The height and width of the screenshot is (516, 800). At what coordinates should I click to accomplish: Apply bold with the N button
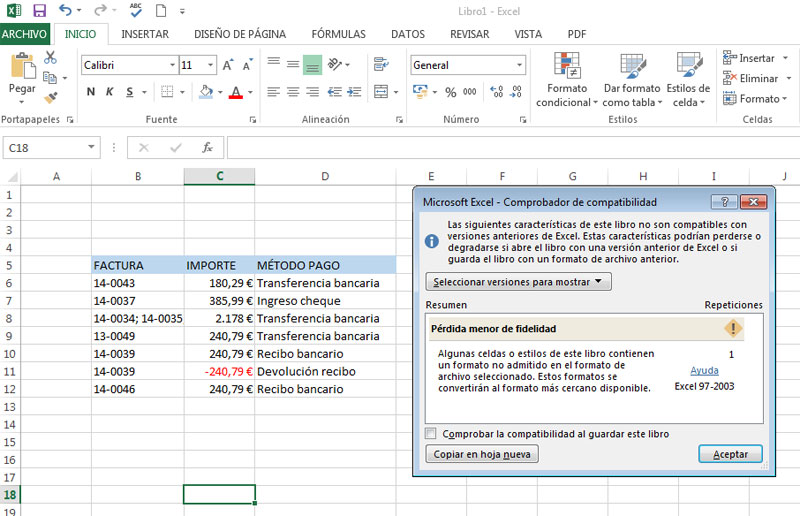pos(91,92)
